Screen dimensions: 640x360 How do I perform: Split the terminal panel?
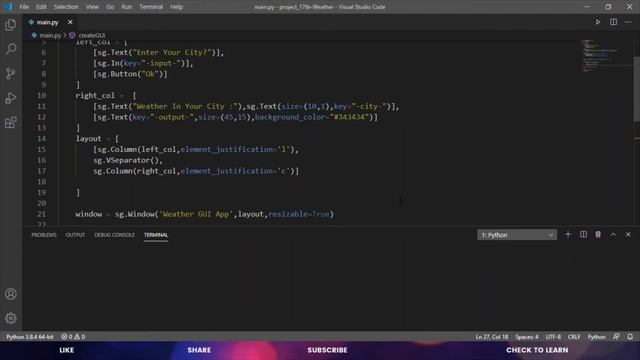[583, 235]
